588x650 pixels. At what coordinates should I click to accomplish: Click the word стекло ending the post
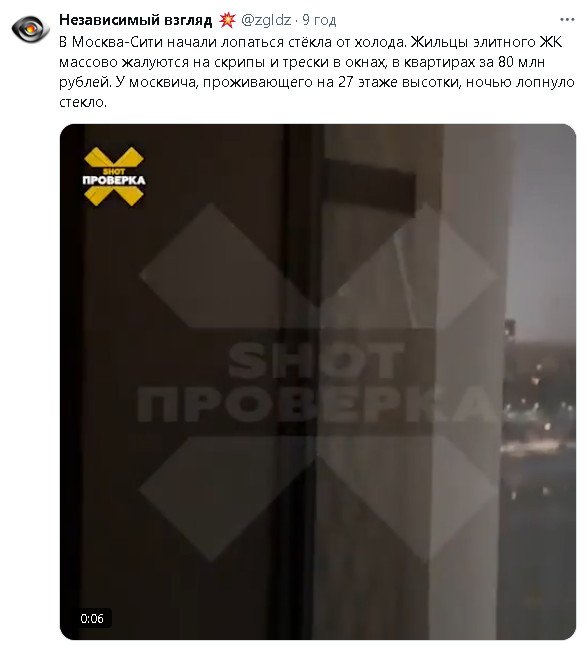[x=83, y=102]
